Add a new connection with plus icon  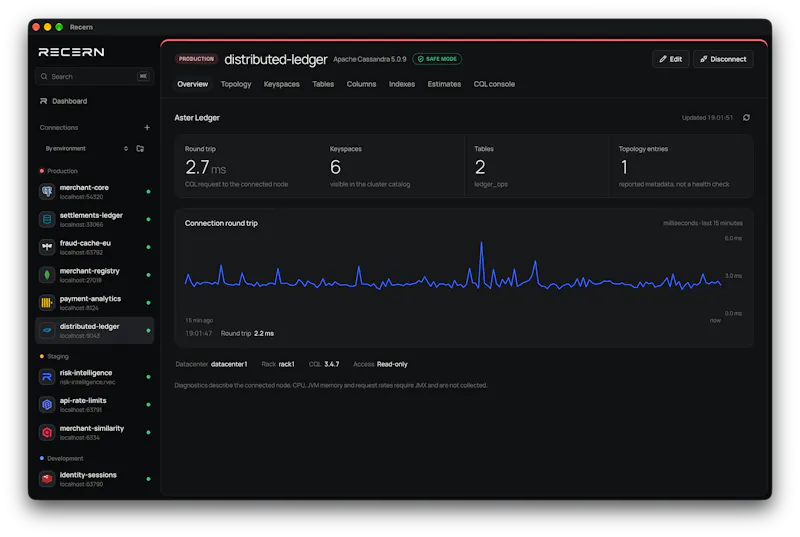(147, 127)
